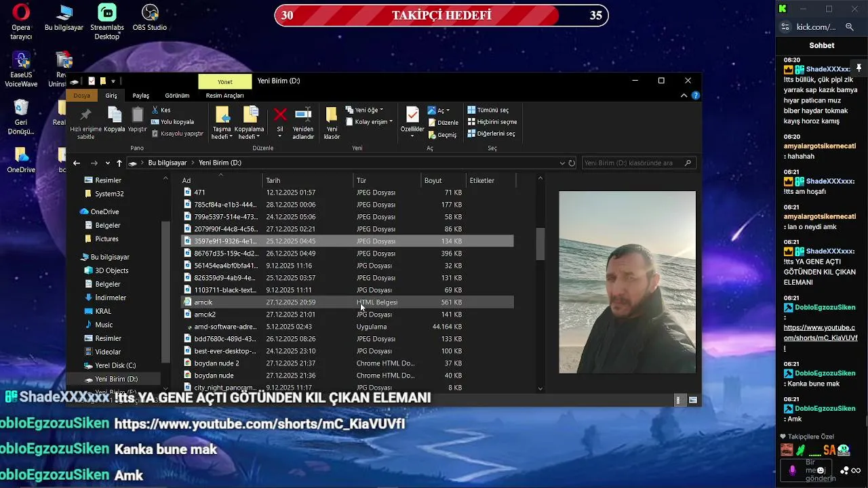The image size is (868, 488).
Task: Click preview pane photo thumbnail
Action: [x=627, y=282]
